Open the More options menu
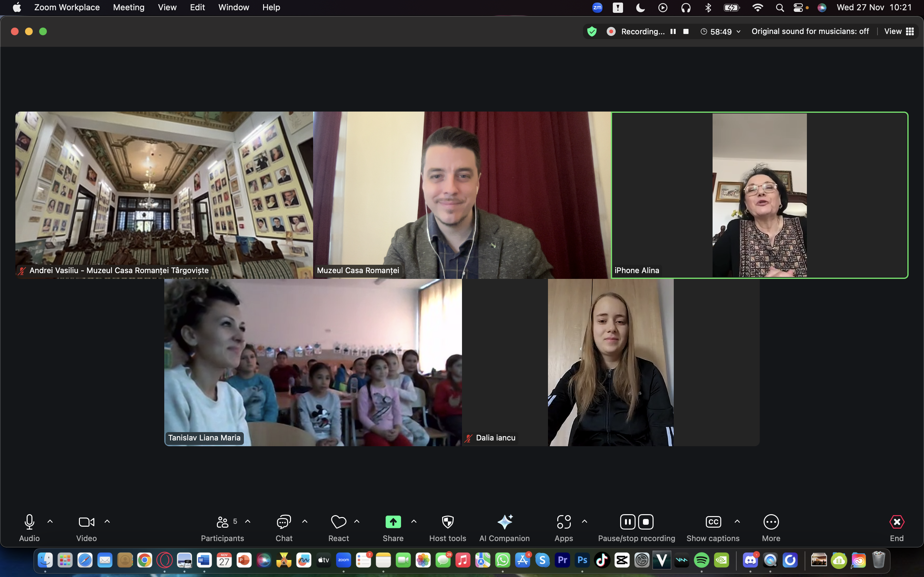 pos(771,522)
